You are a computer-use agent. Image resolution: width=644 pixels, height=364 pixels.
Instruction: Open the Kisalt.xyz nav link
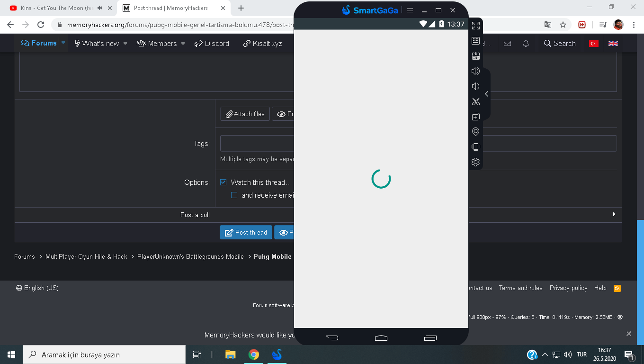coord(262,44)
